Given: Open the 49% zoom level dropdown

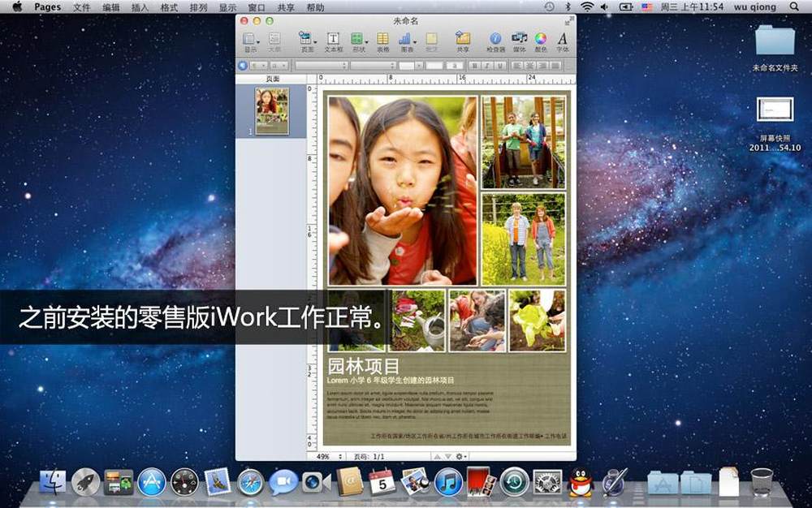Looking at the screenshot, I should [330, 456].
